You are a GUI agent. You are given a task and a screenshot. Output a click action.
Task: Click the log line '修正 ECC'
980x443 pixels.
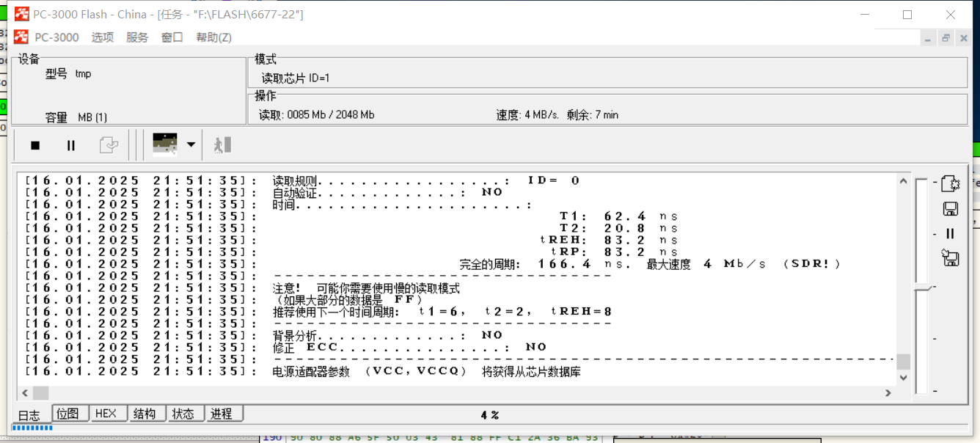tap(409, 347)
